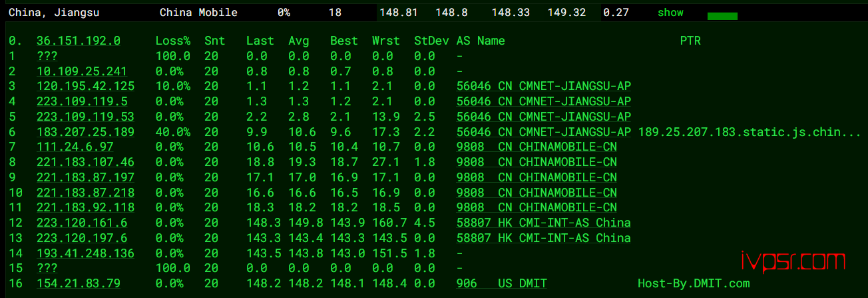Select 'China Mobile' carrier text
This screenshot has height=298, width=868.
pyautogui.click(x=198, y=13)
